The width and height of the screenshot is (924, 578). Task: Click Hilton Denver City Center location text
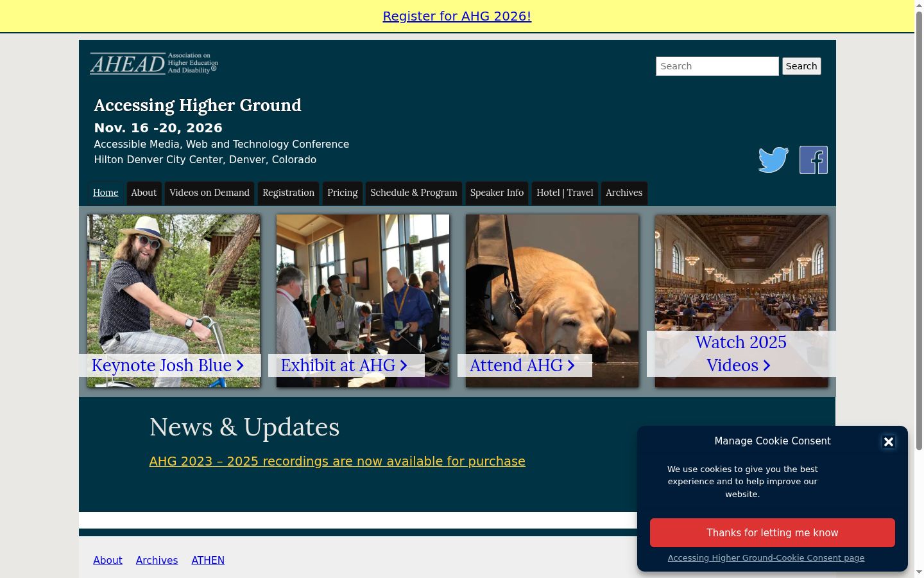[x=205, y=159]
